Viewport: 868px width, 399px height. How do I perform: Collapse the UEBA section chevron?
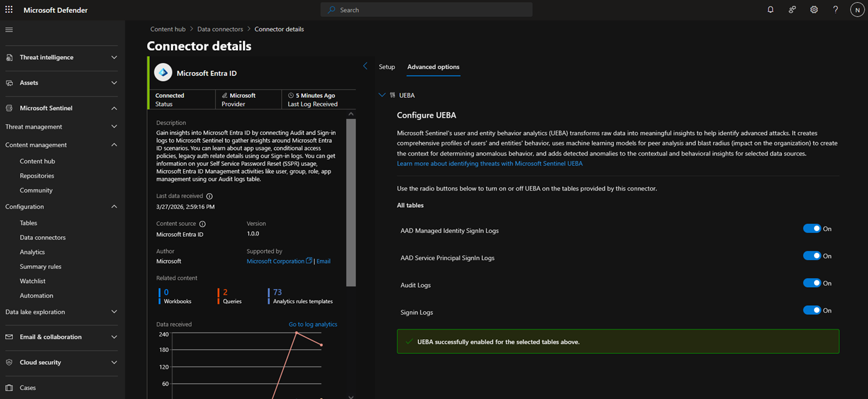coord(382,95)
